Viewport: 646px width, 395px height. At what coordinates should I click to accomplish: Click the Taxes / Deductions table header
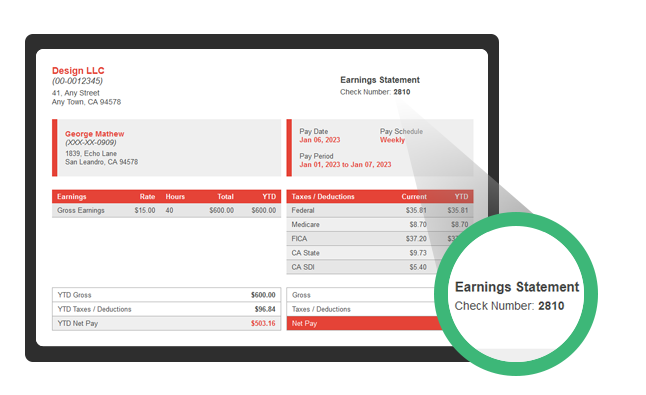pos(323,196)
